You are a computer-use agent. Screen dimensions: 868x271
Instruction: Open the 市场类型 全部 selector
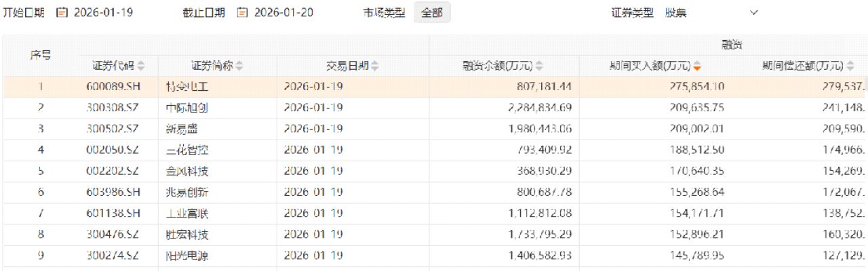coord(432,12)
